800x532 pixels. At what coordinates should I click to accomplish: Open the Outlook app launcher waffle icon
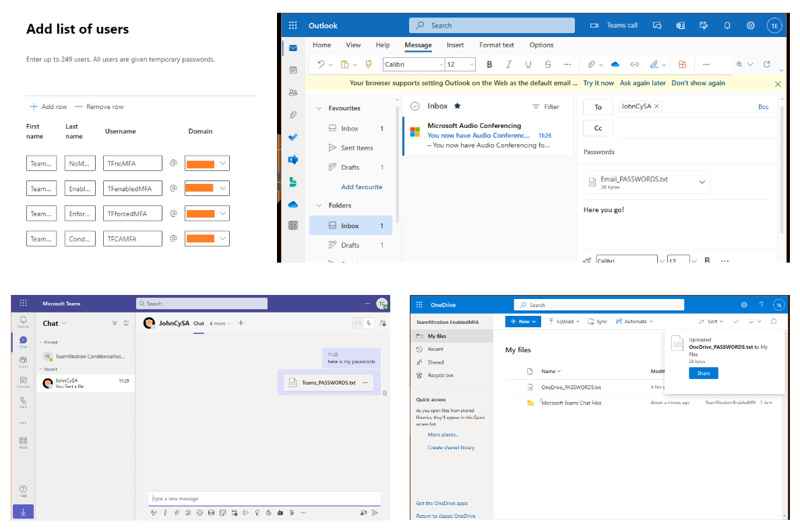pos(293,26)
